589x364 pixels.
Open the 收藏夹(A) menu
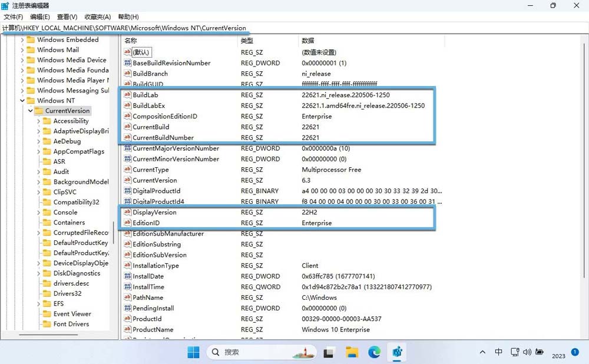pyautogui.click(x=98, y=17)
